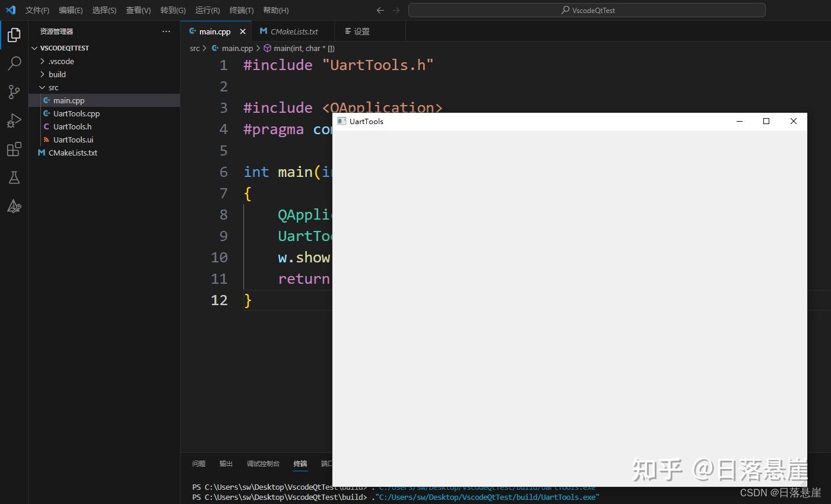Click the C++ file icon beside UartTools.cpp
831x504 pixels.
pos(46,113)
